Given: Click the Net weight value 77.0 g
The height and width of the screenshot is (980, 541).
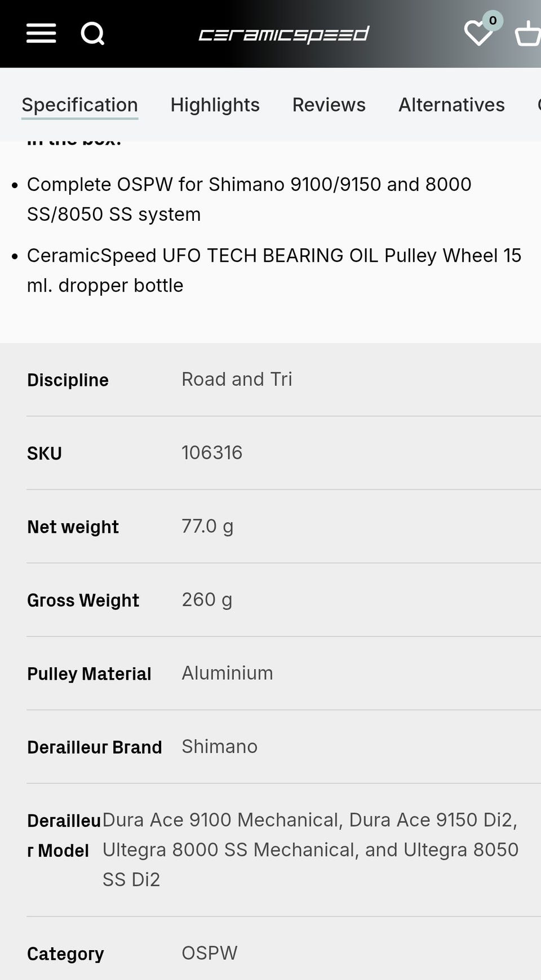Looking at the screenshot, I should pyautogui.click(x=207, y=526).
